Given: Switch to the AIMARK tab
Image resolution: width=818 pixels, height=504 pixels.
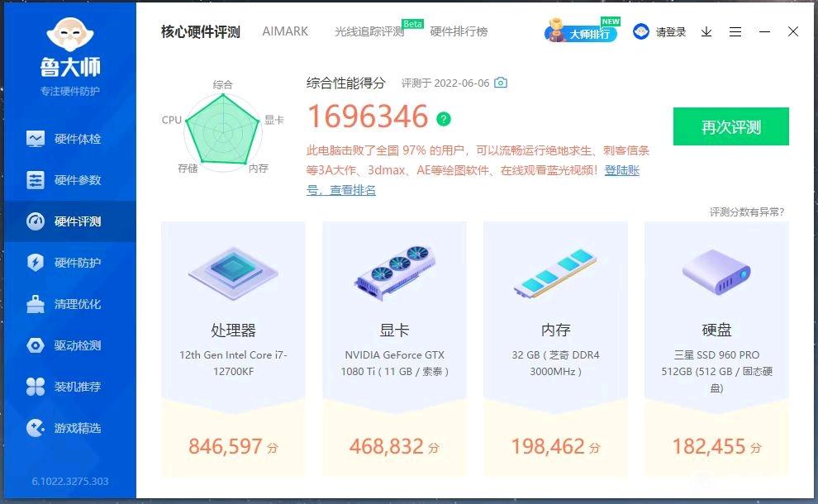Looking at the screenshot, I should click(285, 31).
